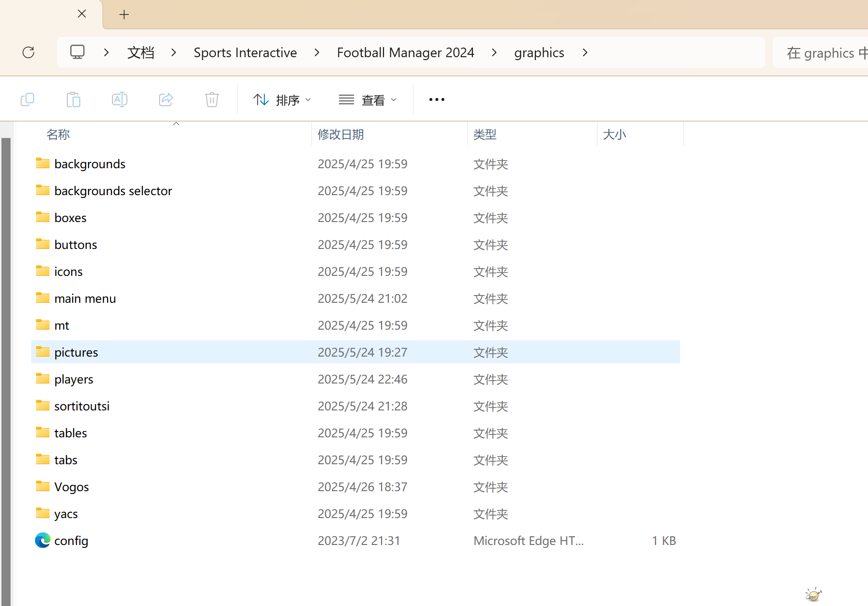The width and height of the screenshot is (868, 606).
Task: Click the Microsoft Edge HT... type cell
Action: coord(529,541)
